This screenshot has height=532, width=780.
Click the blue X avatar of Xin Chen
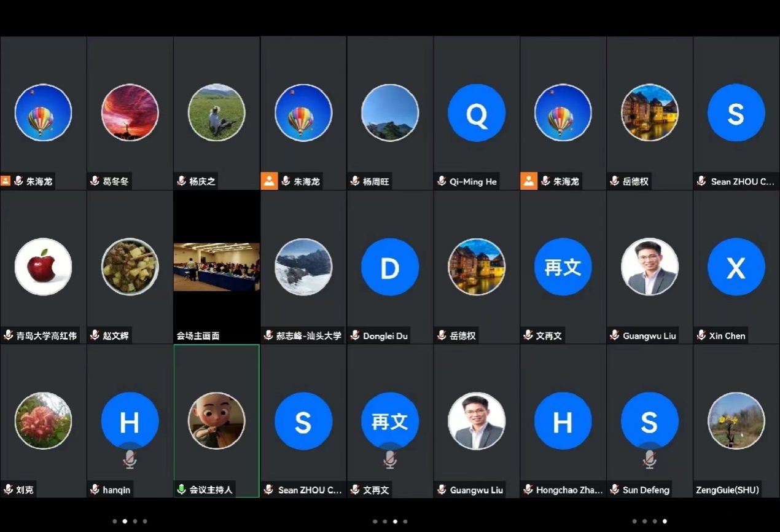pyautogui.click(x=736, y=267)
